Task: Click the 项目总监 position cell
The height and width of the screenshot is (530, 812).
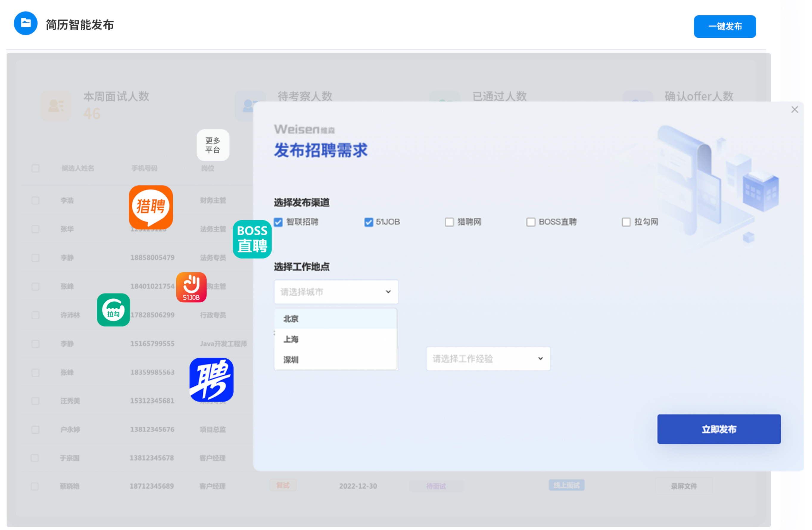Action: click(x=213, y=429)
